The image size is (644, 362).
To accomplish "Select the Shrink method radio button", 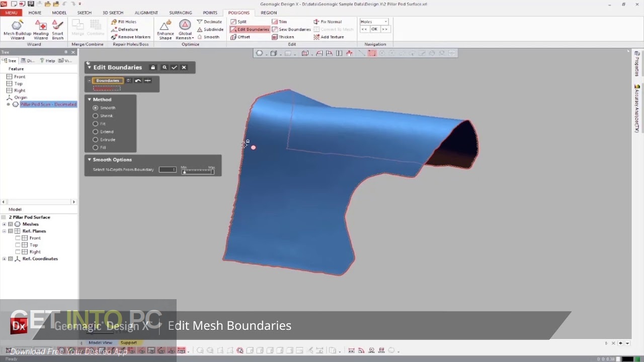I will pyautogui.click(x=95, y=116).
